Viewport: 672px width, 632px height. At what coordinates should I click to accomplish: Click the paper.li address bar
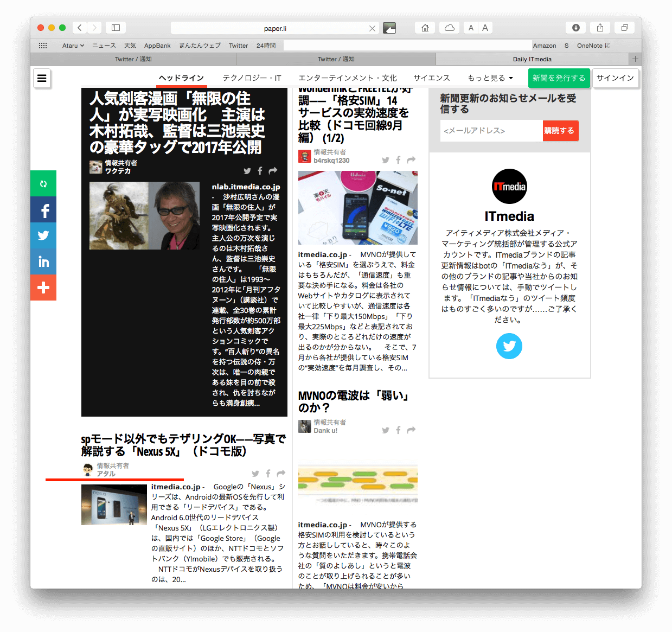tap(275, 28)
